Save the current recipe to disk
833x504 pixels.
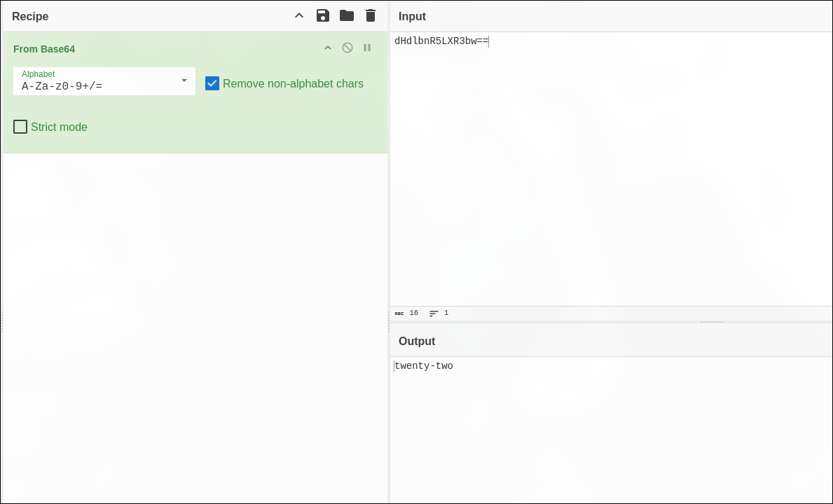(322, 15)
